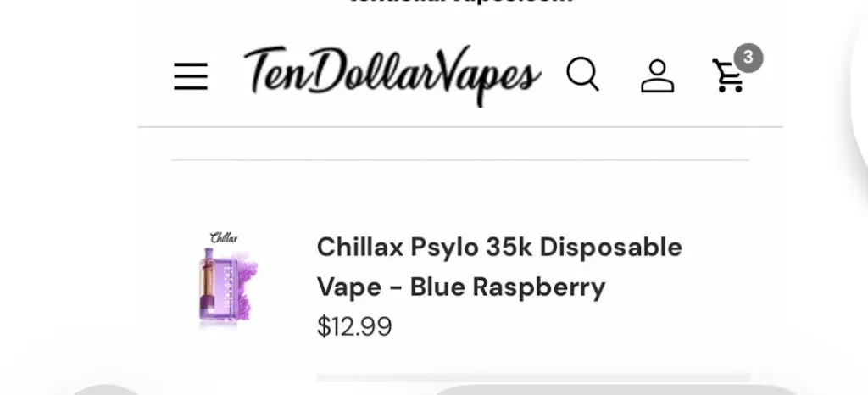
Task: Click the partially visible site URL at top
Action: 461,3
